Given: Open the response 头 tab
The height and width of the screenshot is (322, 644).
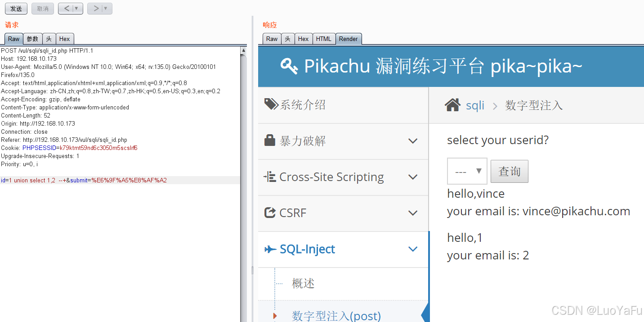Looking at the screenshot, I should coord(288,39).
